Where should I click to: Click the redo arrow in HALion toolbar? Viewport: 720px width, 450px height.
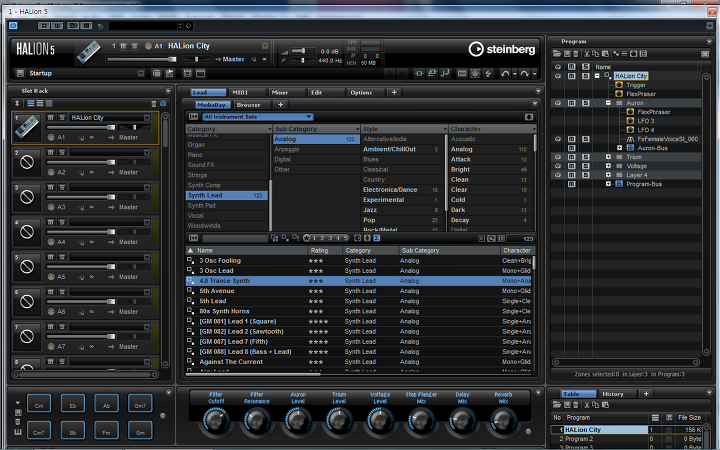(x=524, y=73)
